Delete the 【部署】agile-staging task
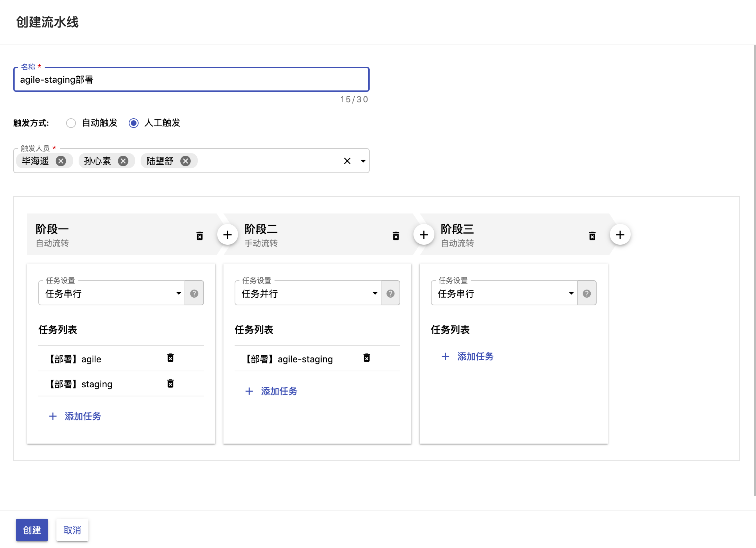The height and width of the screenshot is (548, 756). tap(367, 358)
